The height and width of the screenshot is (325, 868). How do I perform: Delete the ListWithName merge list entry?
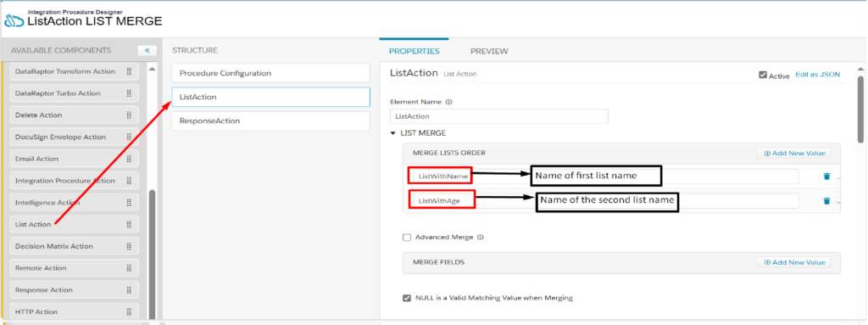pyautogui.click(x=827, y=177)
